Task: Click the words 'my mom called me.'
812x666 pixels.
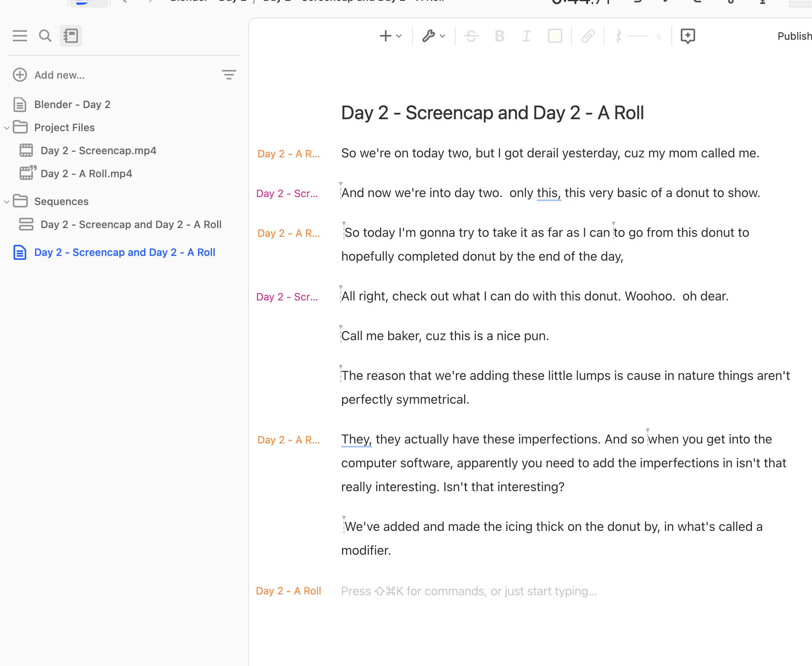Action: [x=704, y=153]
